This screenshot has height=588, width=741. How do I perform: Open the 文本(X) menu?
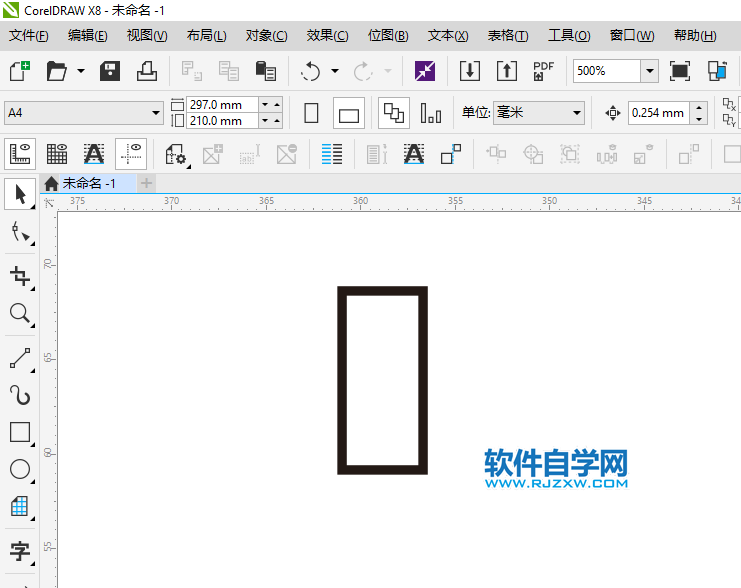click(x=448, y=35)
